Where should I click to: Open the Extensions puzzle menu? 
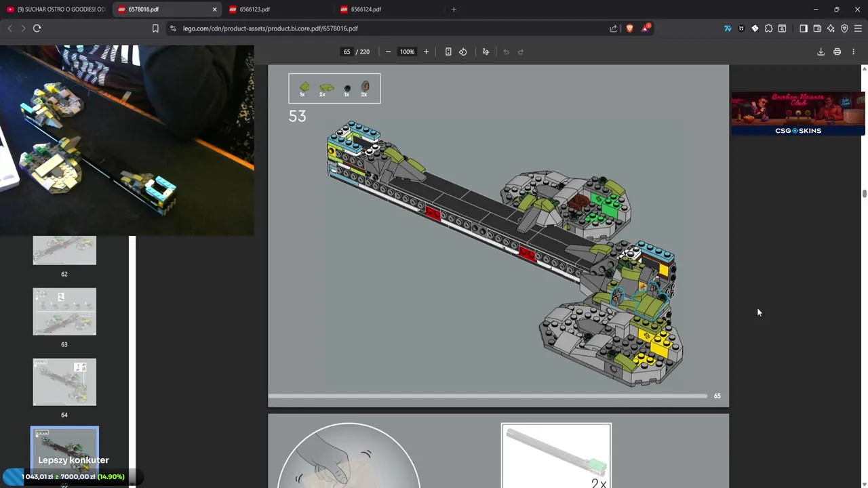point(768,28)
